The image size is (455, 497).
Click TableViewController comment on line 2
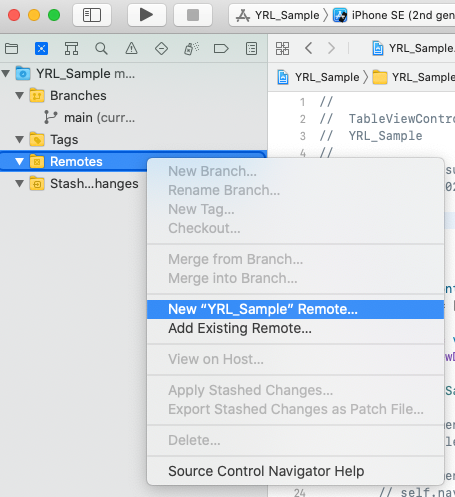click(402, 118)
